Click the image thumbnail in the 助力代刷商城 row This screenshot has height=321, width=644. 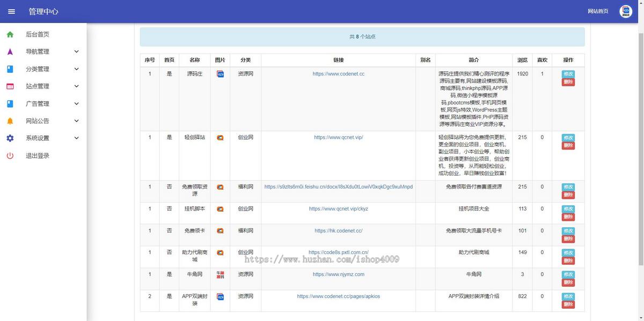coord(220,252)
